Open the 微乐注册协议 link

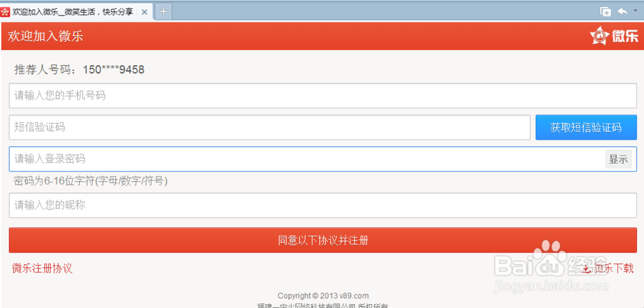43,269
